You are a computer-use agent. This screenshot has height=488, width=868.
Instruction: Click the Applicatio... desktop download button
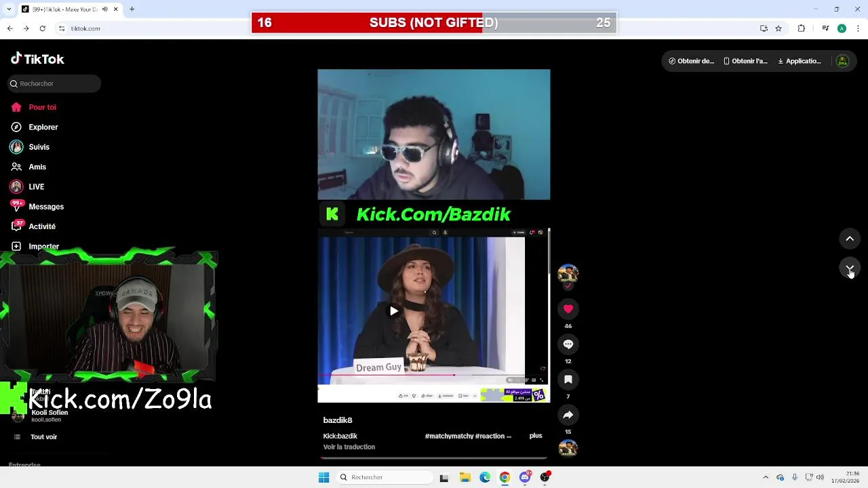pyautogui.click(x=800, y=61)
